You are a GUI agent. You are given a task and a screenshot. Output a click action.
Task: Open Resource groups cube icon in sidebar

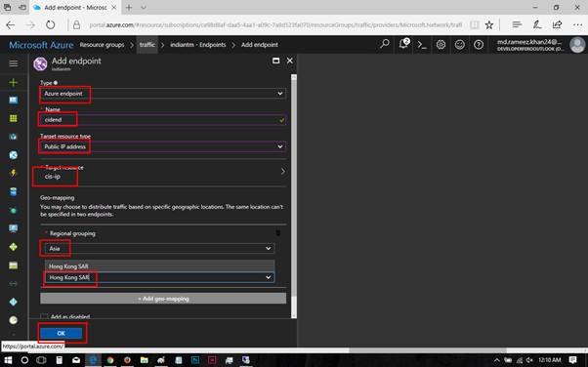click(x=13, y=137)
